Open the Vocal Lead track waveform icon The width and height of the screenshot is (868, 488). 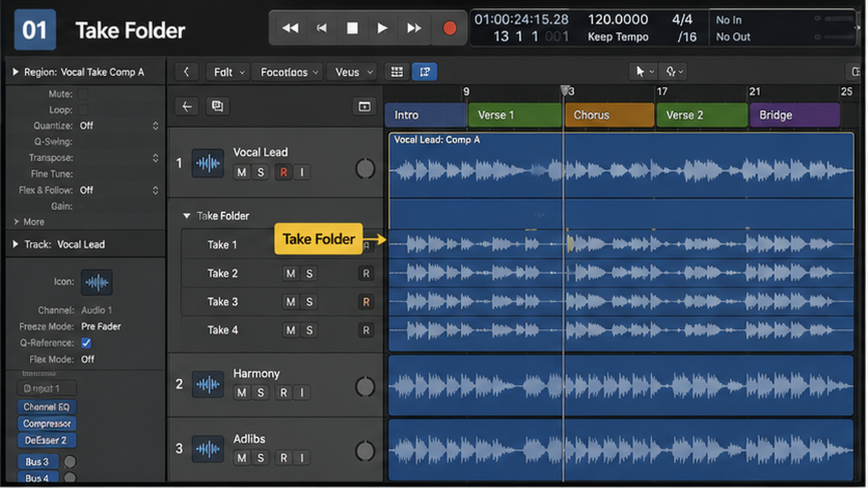tap(208, 163)
